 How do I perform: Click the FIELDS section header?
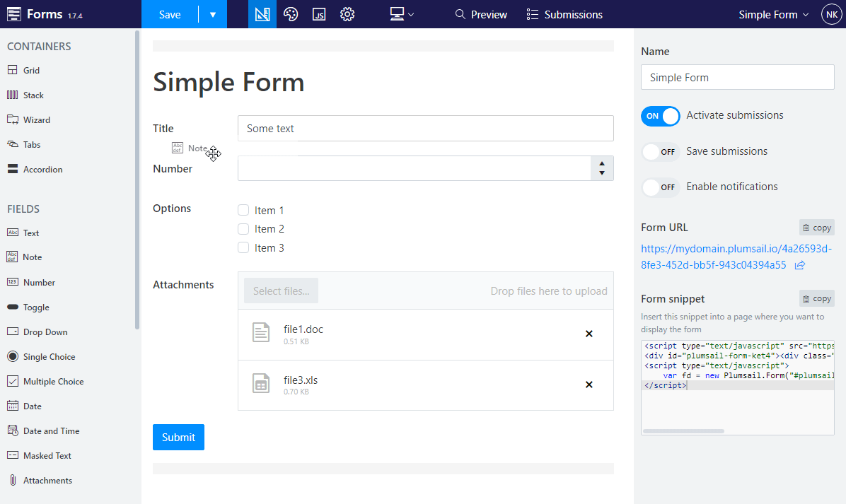pos(23,209)
